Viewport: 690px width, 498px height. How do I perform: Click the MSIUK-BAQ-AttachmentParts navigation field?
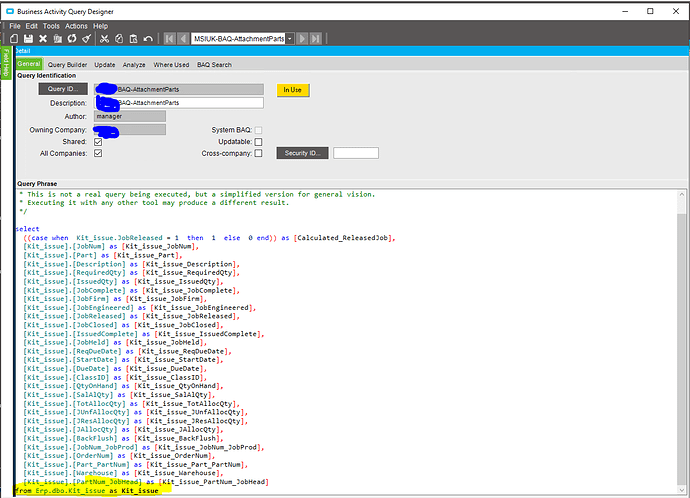[x=239, y=39]
